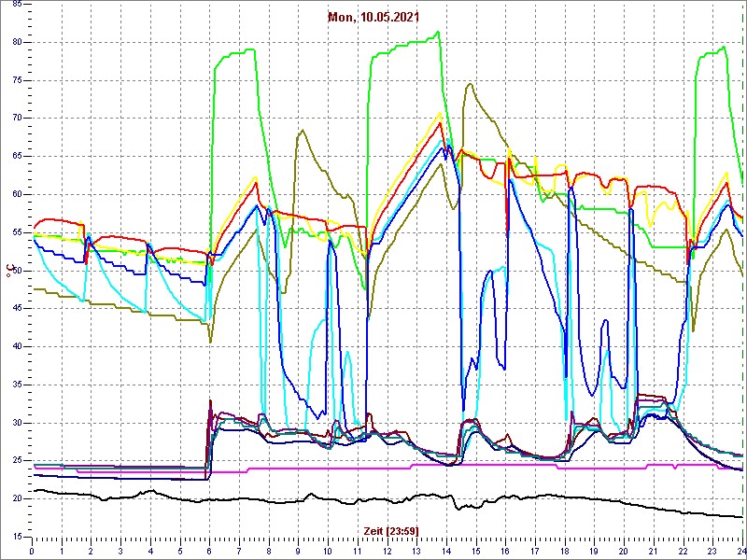The image size is (747, 560).
Task: Click hour 16 label on the time axis
Action: click(x=505, y=551)
